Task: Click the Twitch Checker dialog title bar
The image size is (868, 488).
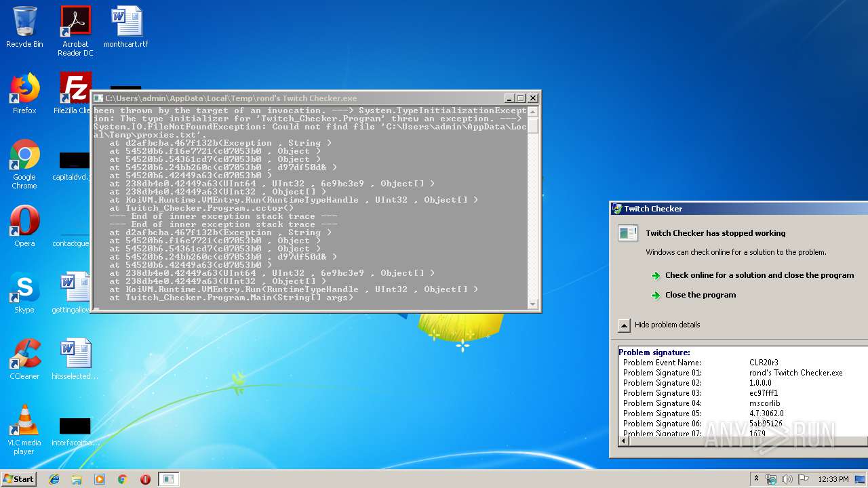Action: click(739, 209)
